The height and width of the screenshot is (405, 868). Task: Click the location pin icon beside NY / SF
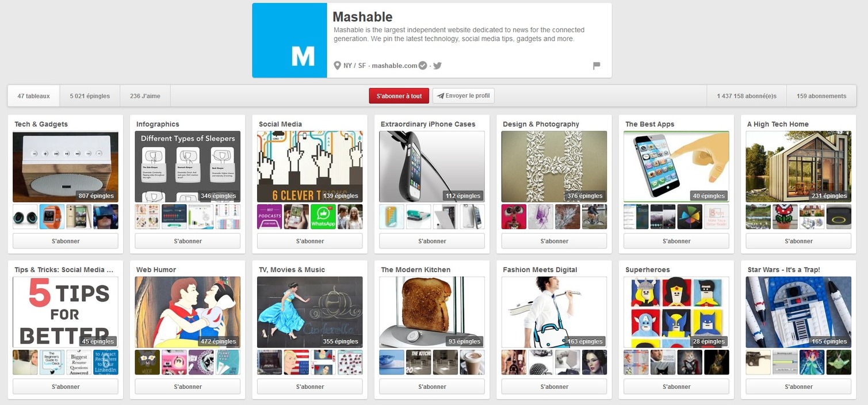point(338,66)
